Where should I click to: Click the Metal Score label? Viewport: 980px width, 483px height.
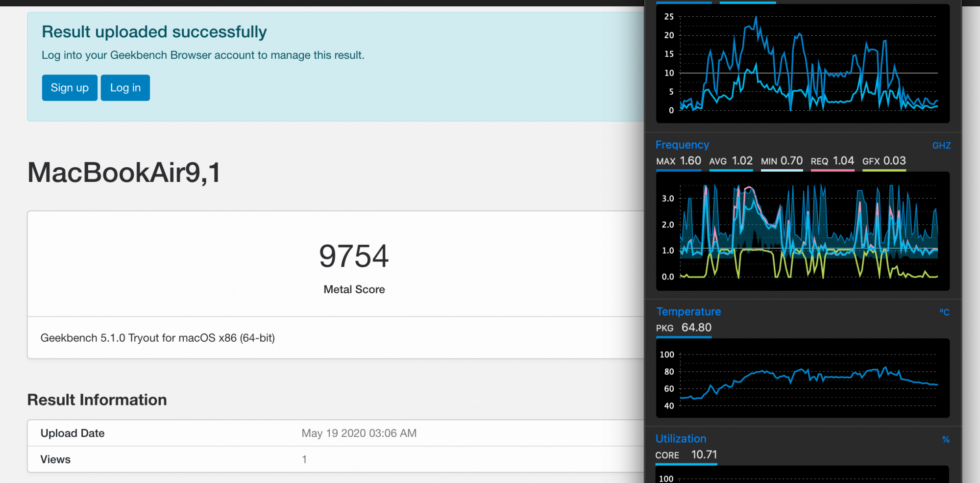354,289
